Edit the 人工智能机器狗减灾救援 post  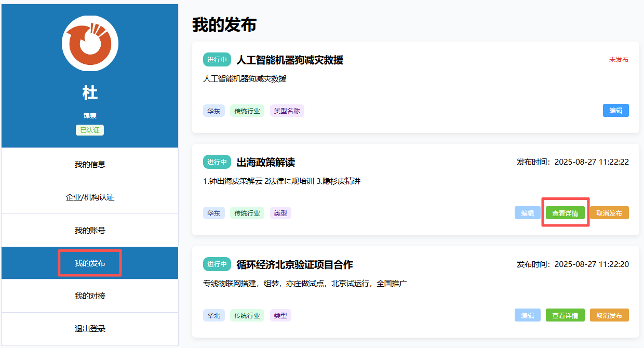coord(615,111)
